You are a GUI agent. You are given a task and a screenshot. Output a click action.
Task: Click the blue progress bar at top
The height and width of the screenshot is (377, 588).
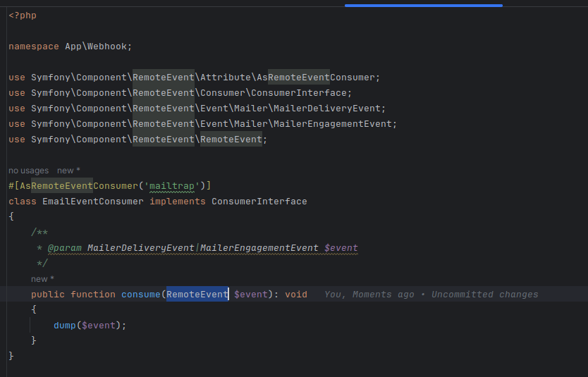pos(424,6)
